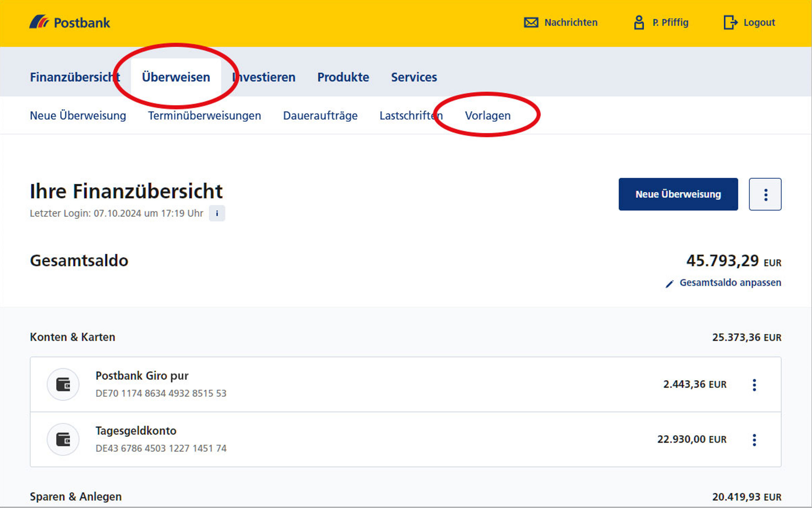Click the Logout link text
This screenshot has height=508, width=812.
pyautogui.click(x=759, y=23)
